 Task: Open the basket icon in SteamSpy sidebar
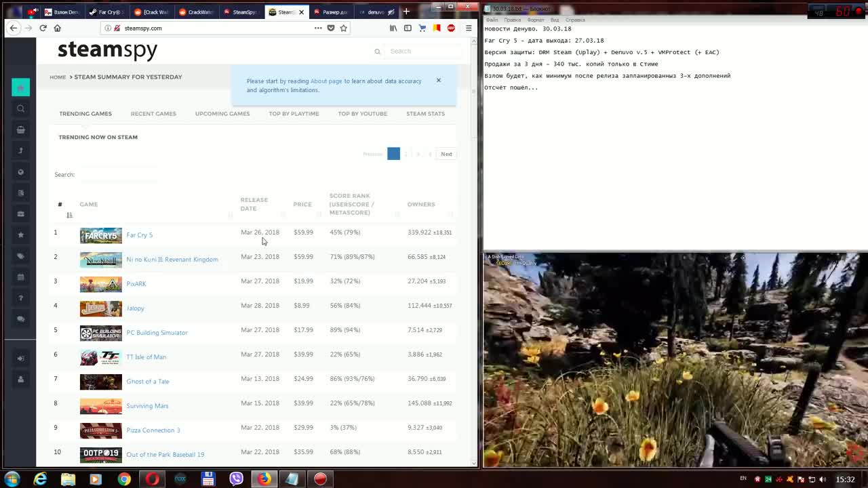20,129
